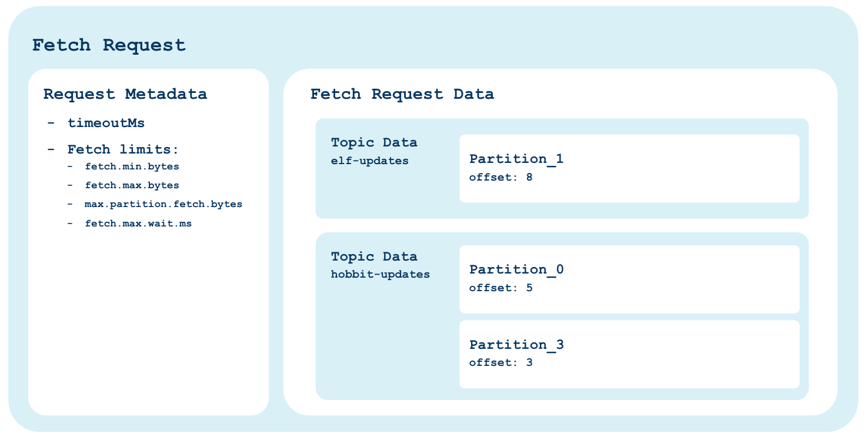Click the dash bullet before timeoutMs
868x440 pixels.
[51, 123]
